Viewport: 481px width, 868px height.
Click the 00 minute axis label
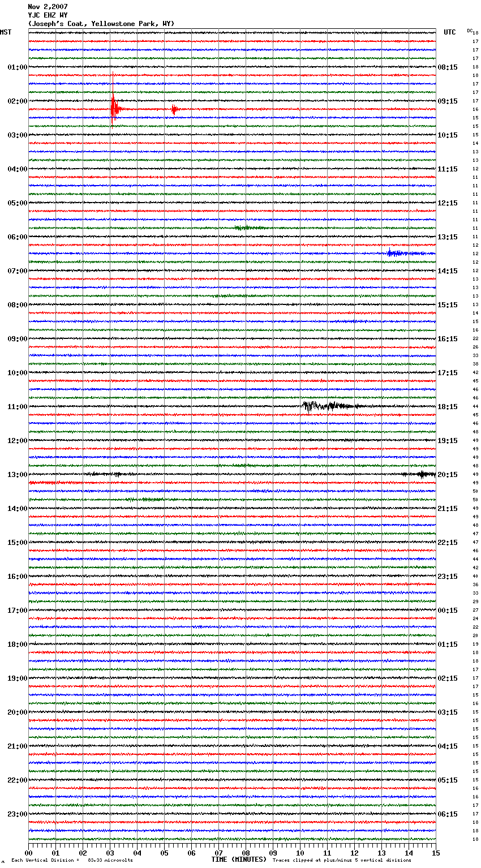[28, 853]
